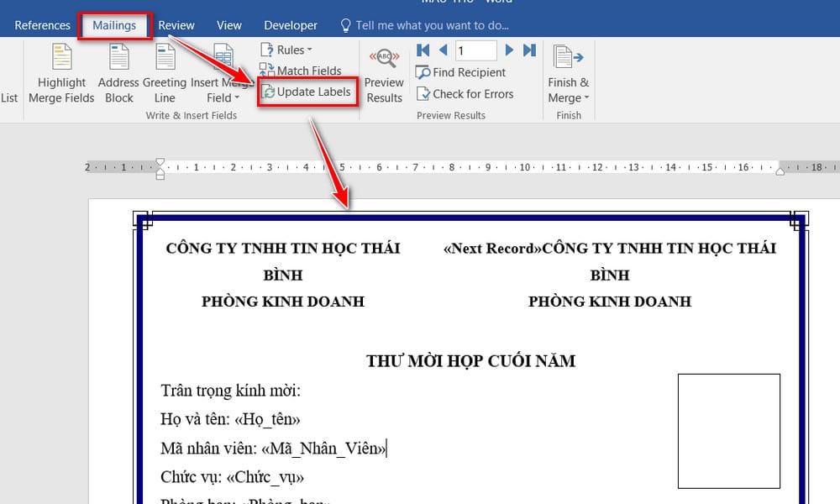Image resolution: width=840 pixels, height=504 pixels.
Task: Click Update Labels
Action: 307,92
